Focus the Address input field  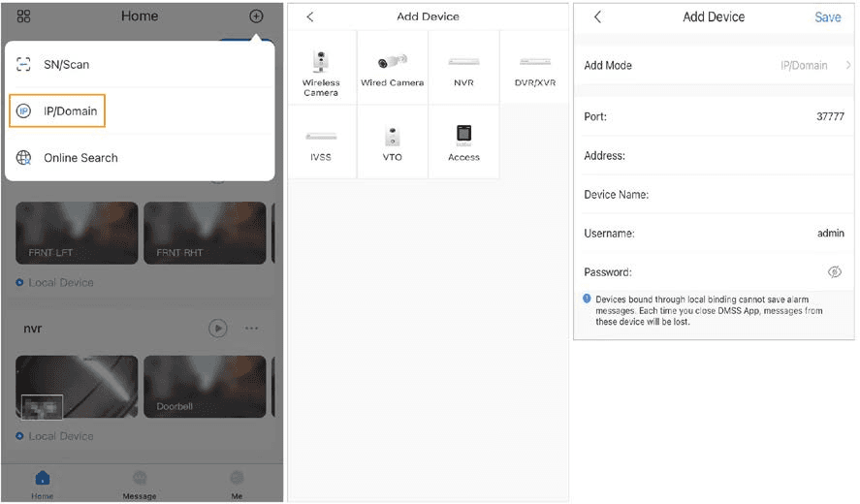point(715,156)
